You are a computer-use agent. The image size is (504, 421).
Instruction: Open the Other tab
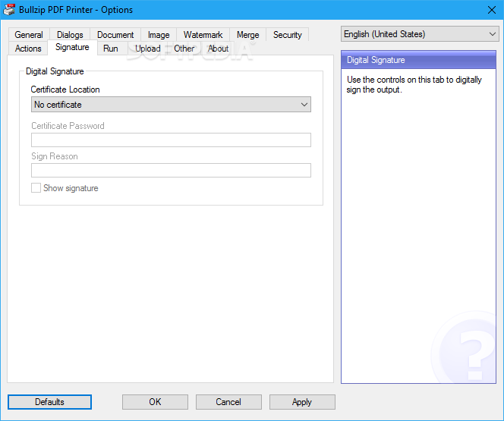[x=184, y=49]
